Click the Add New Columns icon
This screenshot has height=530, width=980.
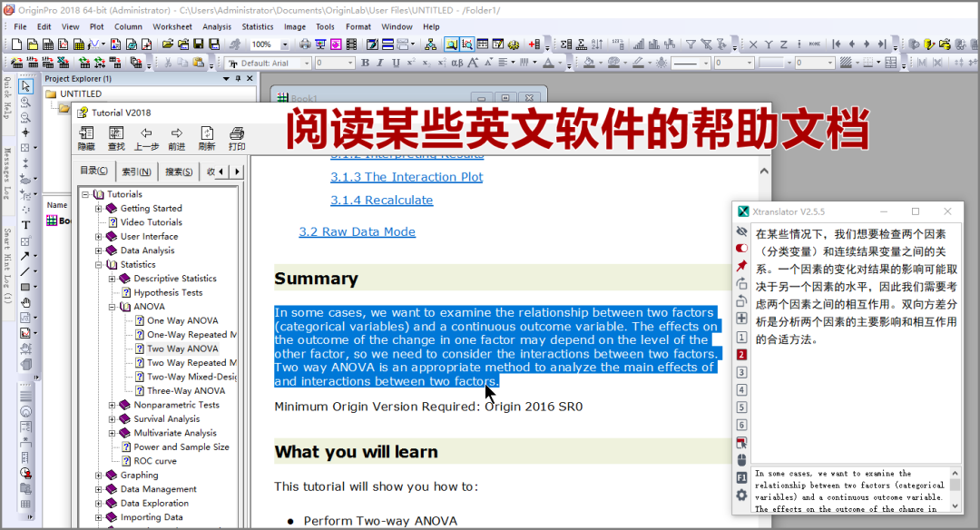point(534,44)
